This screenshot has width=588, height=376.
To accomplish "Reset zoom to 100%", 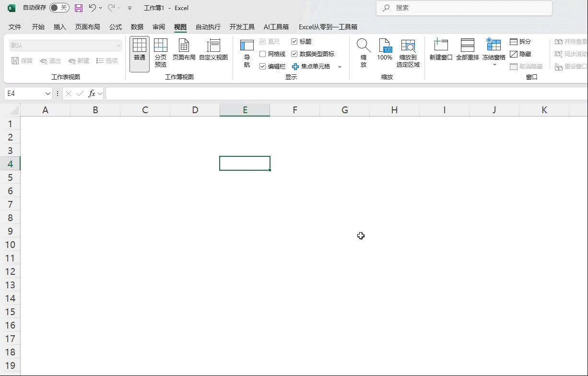I will [x=385, y=50].
